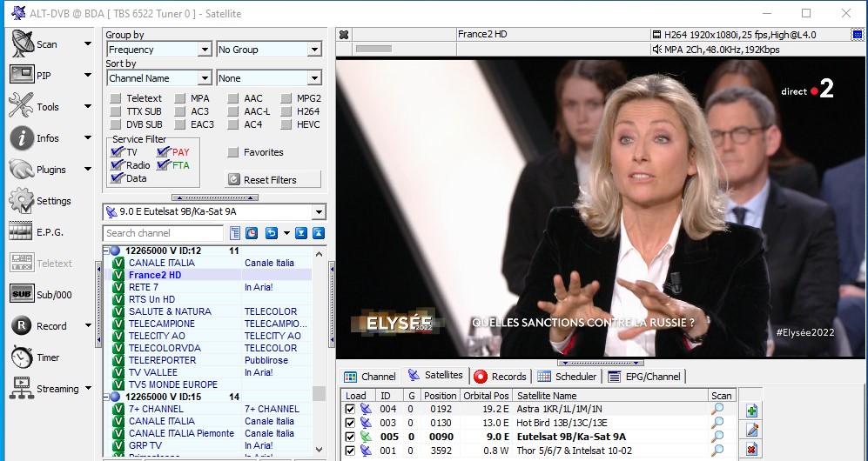Open the Timer stopwatch icon
Viewport: 868px width, 461px height.
(22, 357)
